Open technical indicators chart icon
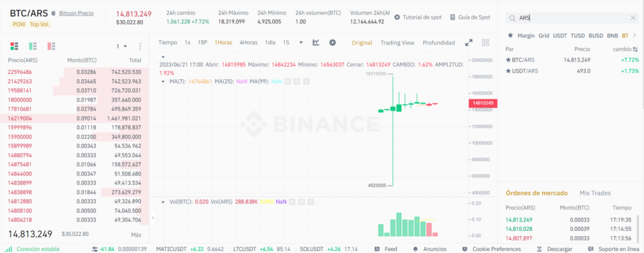The width and height of the screenshot is (644, 253). 316,43
